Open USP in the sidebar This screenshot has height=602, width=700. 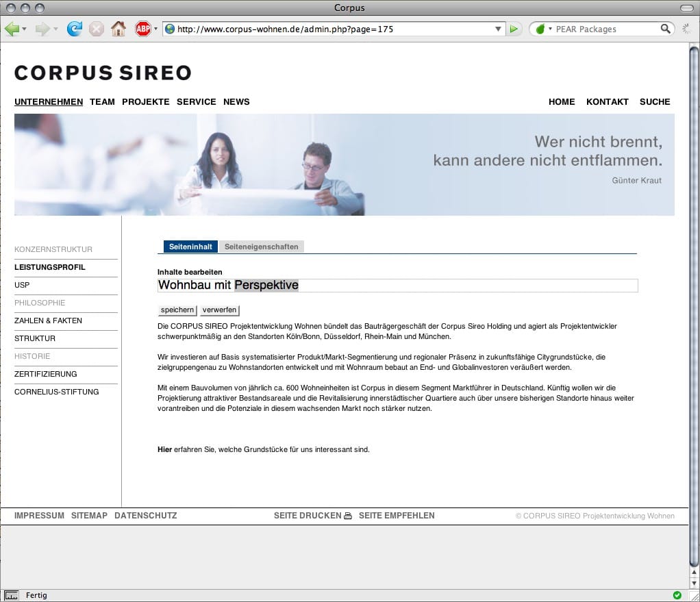[x=22, y=285]
